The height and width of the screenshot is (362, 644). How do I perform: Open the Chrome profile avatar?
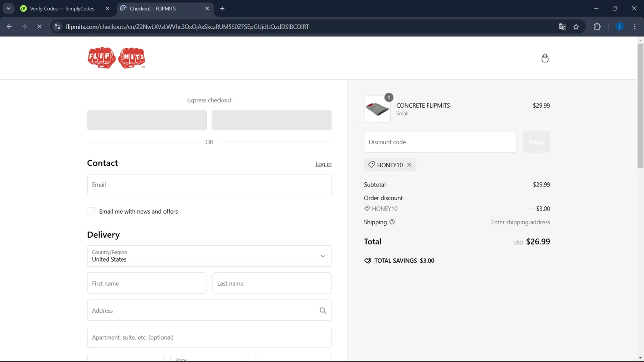(620, 27)
